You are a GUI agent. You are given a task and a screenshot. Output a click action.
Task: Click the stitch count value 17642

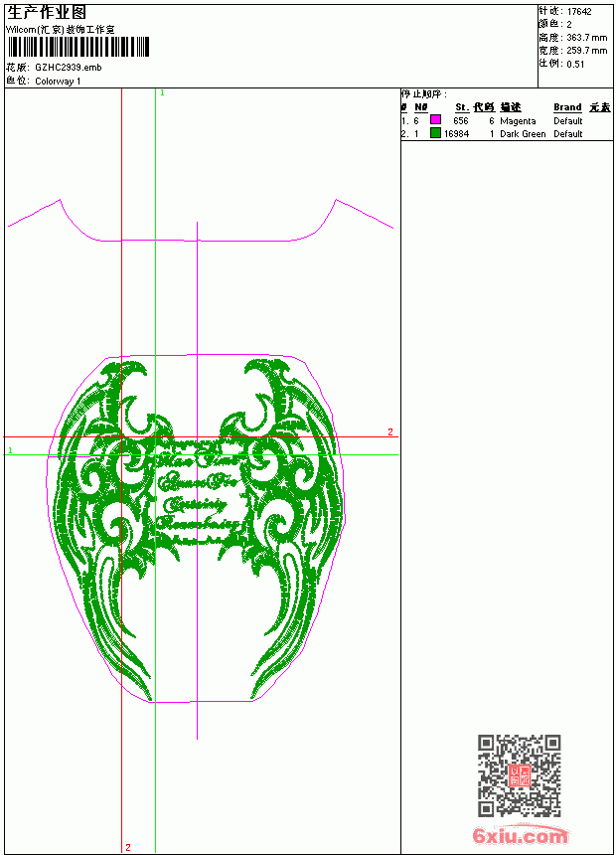coord(579,12)
